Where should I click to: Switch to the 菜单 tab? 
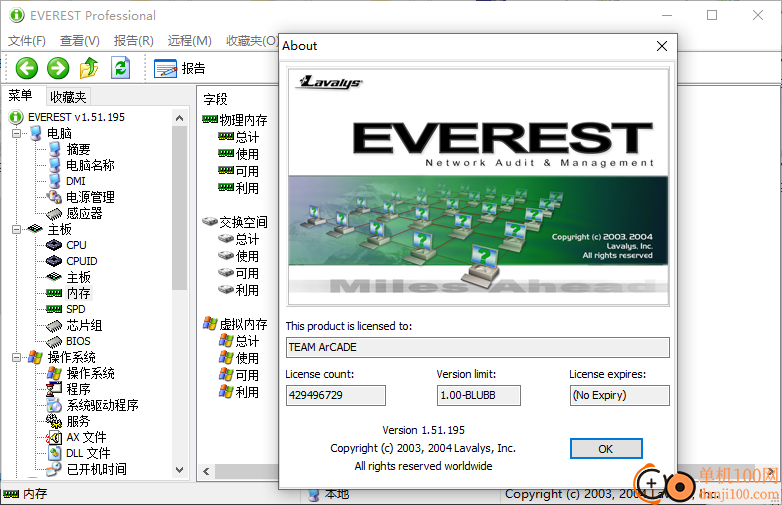point(20,95)
